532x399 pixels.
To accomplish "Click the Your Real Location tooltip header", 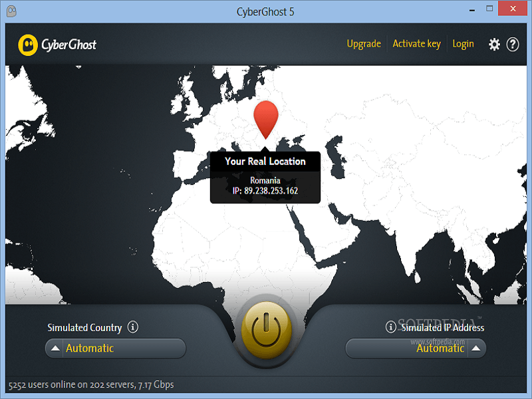I will click(265, 161).
